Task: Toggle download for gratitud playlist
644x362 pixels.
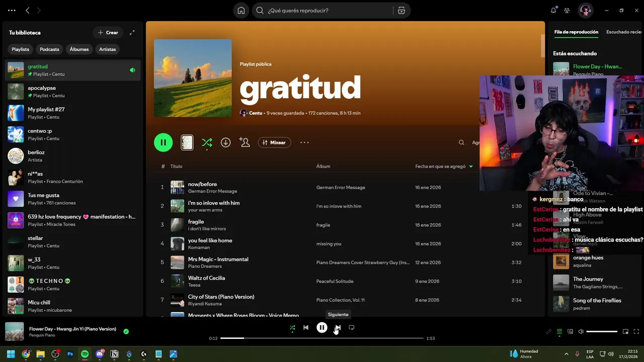Action: 226,143
